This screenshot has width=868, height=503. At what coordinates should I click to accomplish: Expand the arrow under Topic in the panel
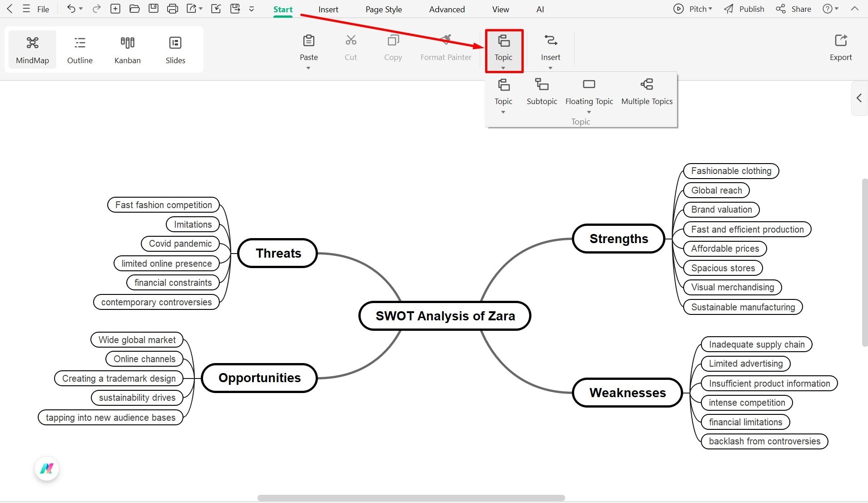503,112
